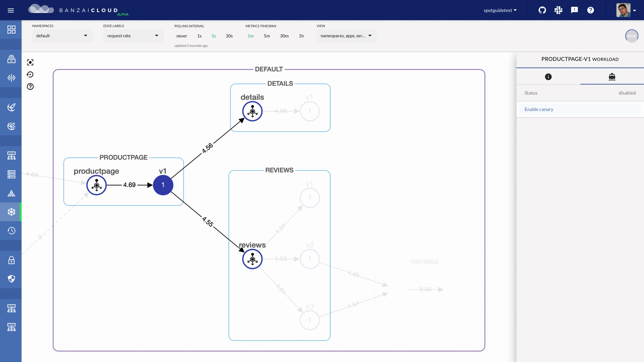
Task: Click the feedback chat icon
Action: tap(574, 10)
